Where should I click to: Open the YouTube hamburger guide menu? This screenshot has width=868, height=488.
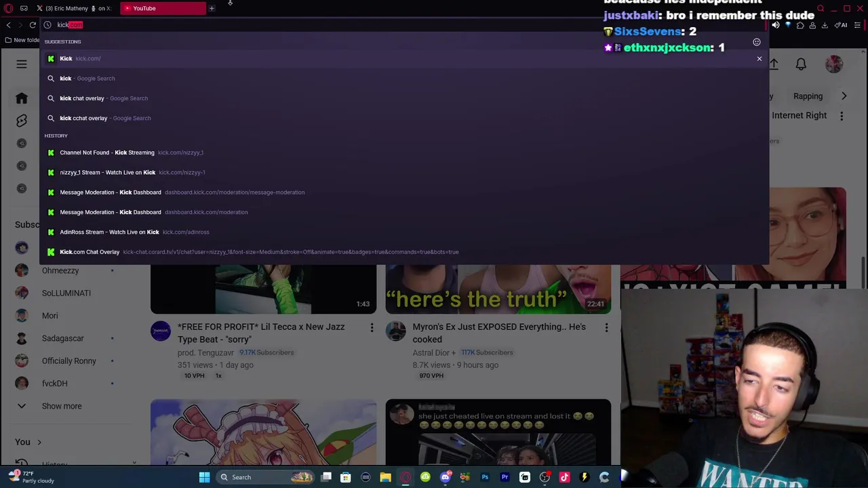tap(22, 64)
